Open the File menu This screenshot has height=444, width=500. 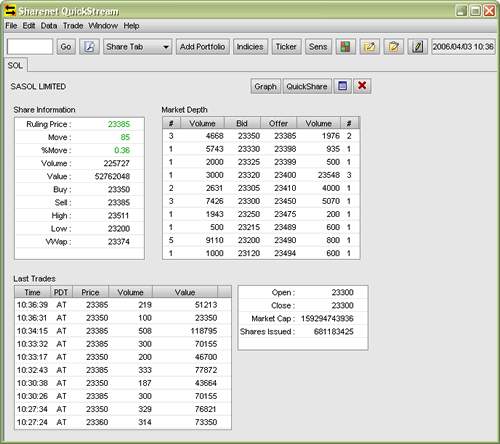11,26
